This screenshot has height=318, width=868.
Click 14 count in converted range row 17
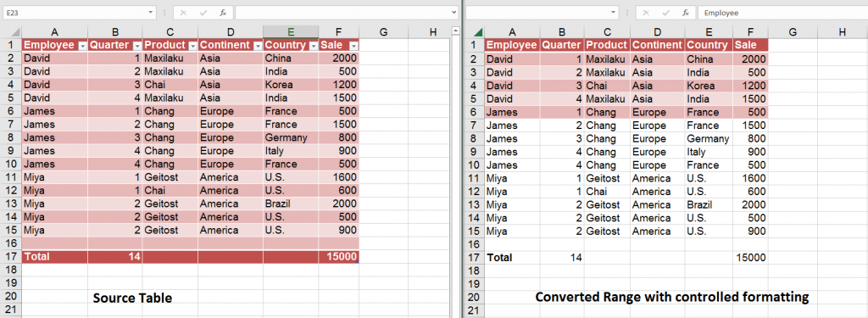click(x=562, y=257)
